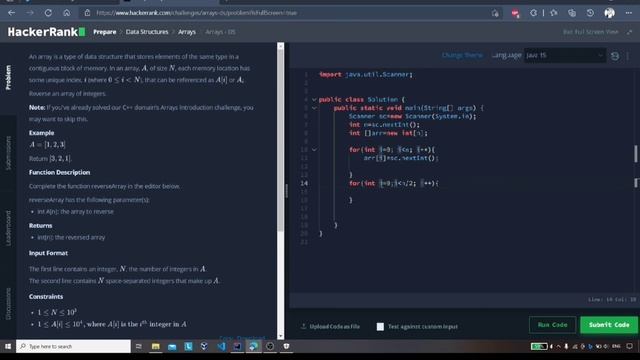The image size is (640, 360).
Task: Open browser History icon
Action: [590, 13]
